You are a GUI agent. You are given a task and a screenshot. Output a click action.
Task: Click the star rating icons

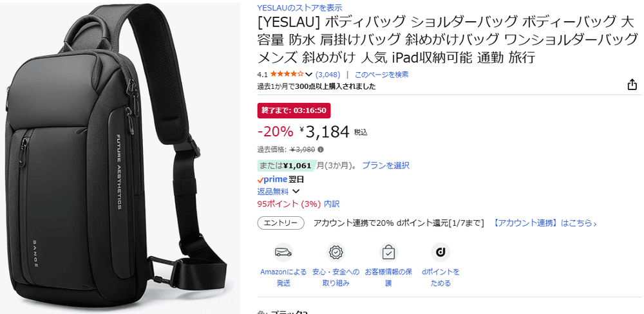tap(287, 75)
